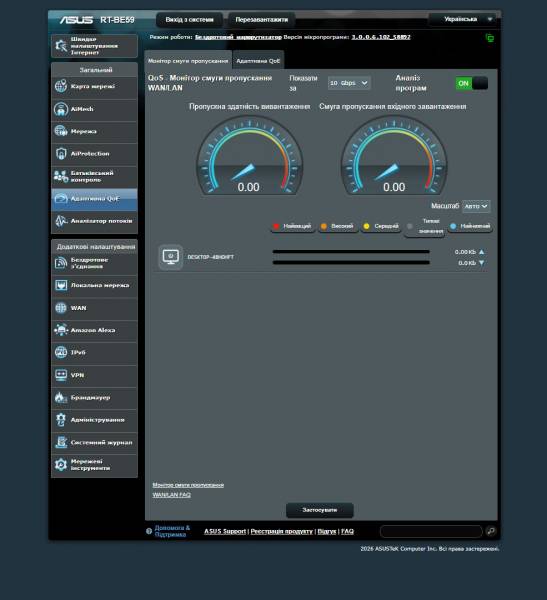Open the firmware version link 3.0.0.6.102
This screenshot has height=600, width=547.
point(381,37)
